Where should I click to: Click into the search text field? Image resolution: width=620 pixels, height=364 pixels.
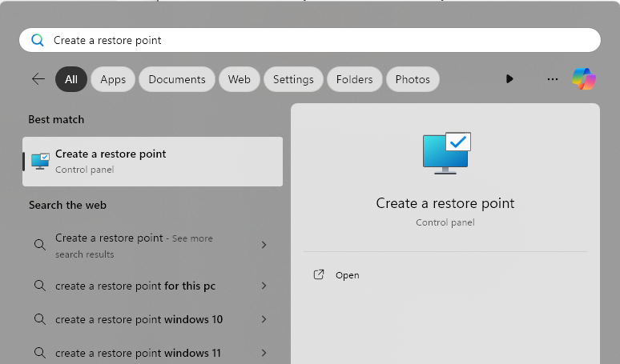coord(320,40)
